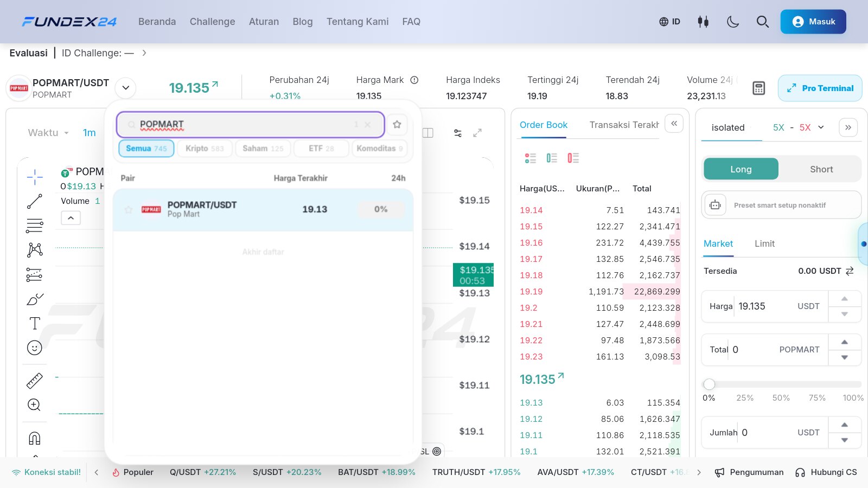Open the language ID selector
The height and width of the screenshot is (488, 868).
coord(669,22)
